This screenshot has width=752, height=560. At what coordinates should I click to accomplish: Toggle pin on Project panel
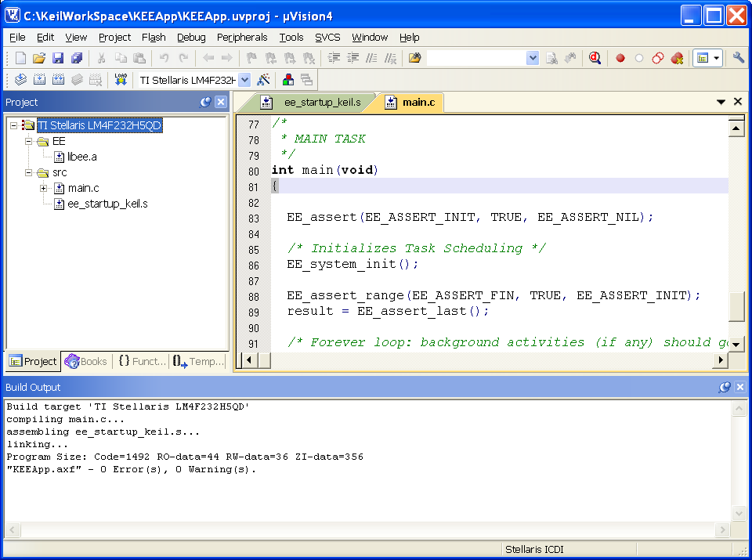click(205, 102)
